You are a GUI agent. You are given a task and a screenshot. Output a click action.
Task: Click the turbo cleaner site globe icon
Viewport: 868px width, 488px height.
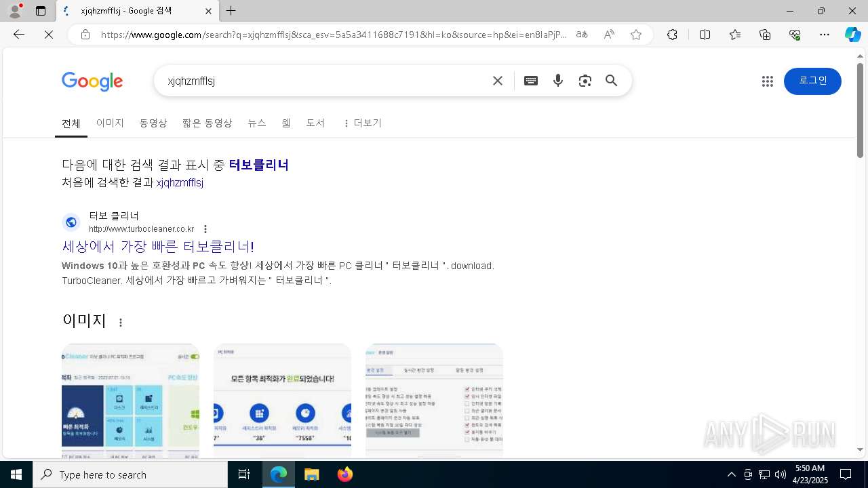pos(71,222)
